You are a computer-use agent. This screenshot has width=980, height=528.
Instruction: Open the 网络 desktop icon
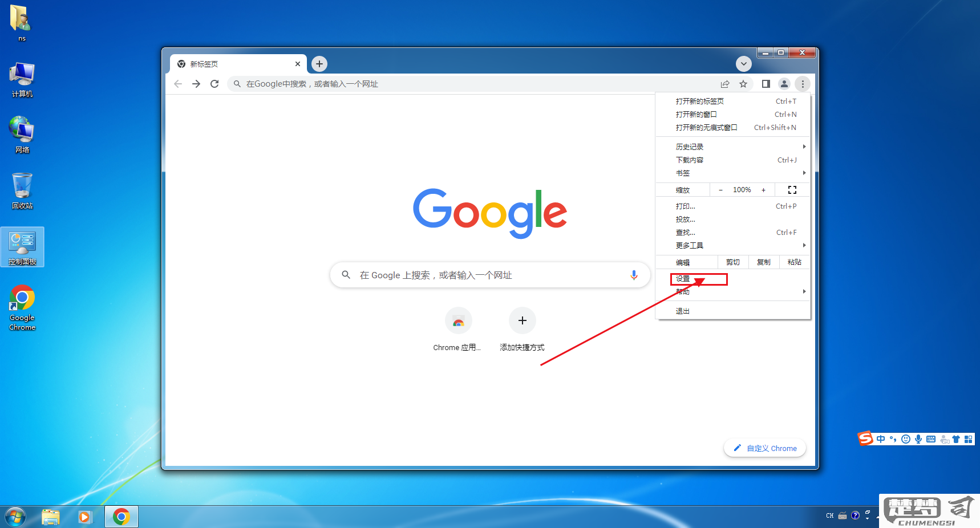22,135
